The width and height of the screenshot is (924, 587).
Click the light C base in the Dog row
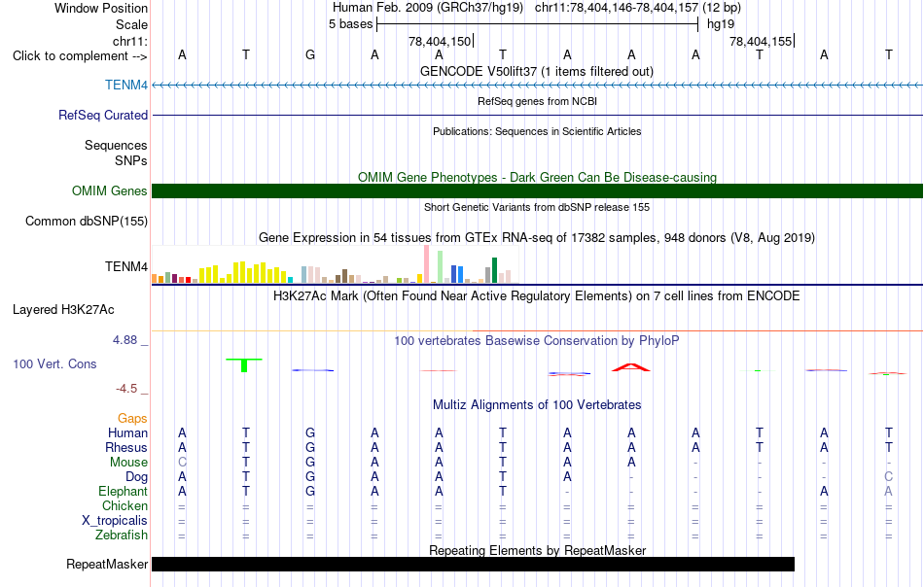coord(888,477)
